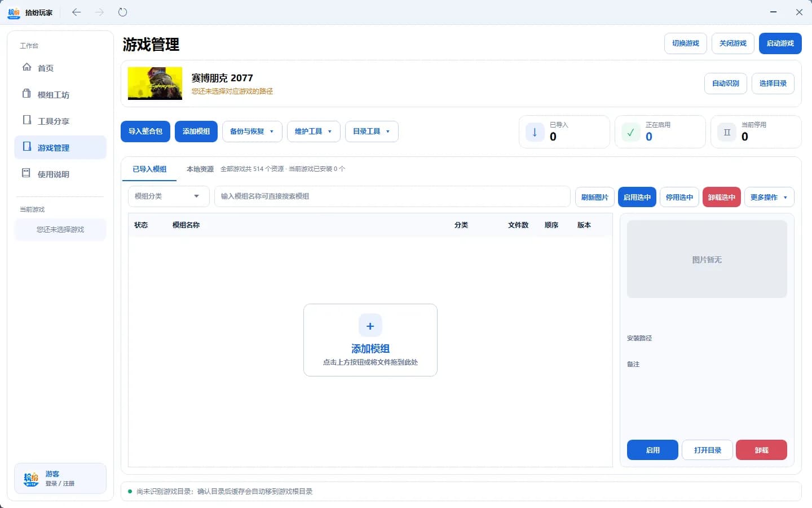The image size is (812, 508).
Task: Click the 使用说明 sidebar icon
Action: (x=27, y=173)
